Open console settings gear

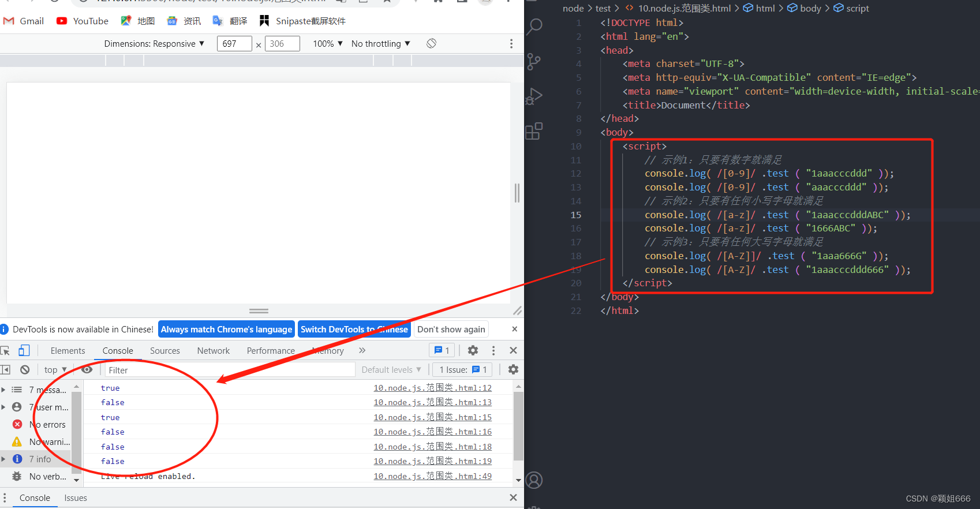[513, 369]
